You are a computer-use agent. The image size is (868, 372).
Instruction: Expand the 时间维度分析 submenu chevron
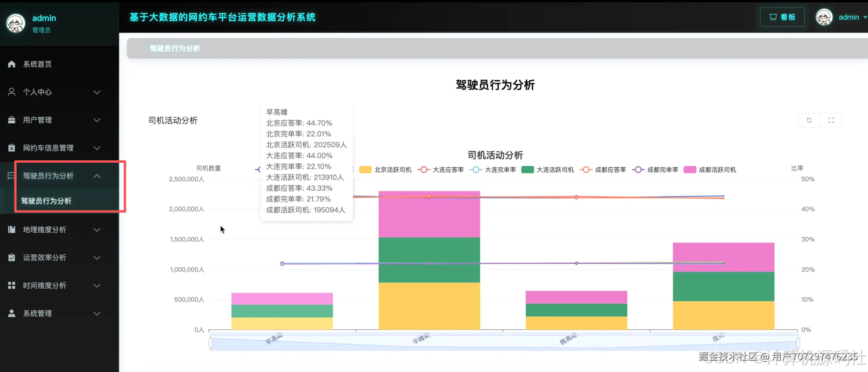(97, 285)
